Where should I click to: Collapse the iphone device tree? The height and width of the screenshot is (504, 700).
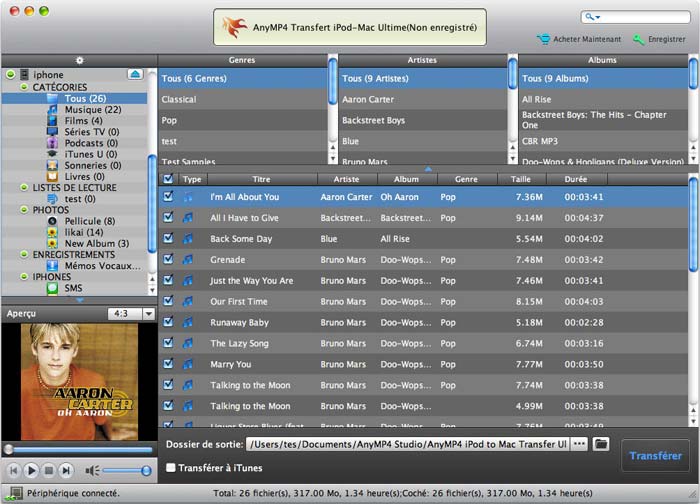[x=10, y=75]
